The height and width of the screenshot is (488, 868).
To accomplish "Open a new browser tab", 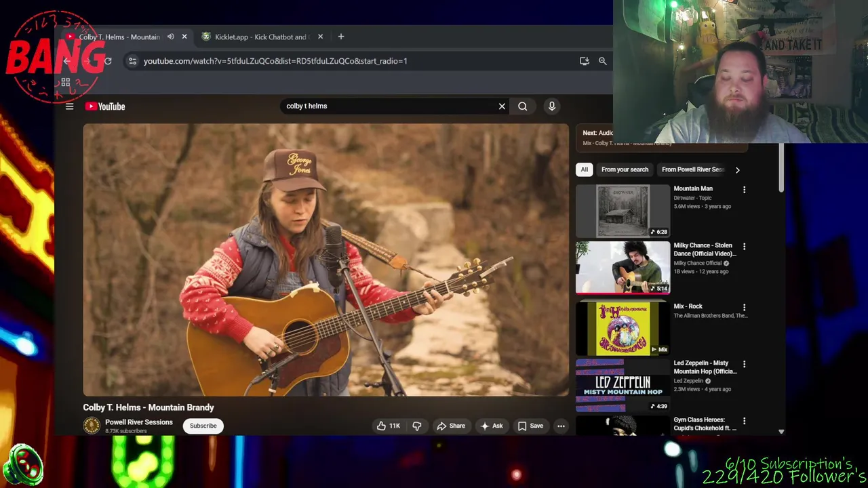I will point(341,37).
